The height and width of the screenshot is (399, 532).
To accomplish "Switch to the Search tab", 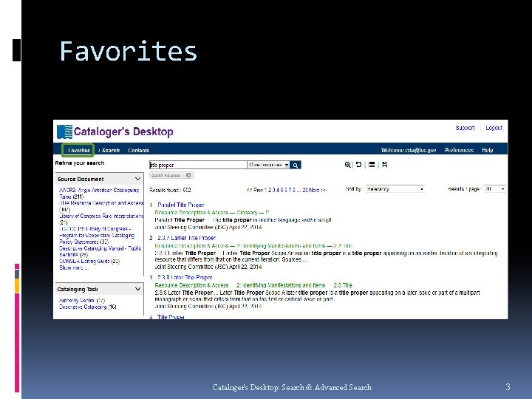I will tap(109, 150).
